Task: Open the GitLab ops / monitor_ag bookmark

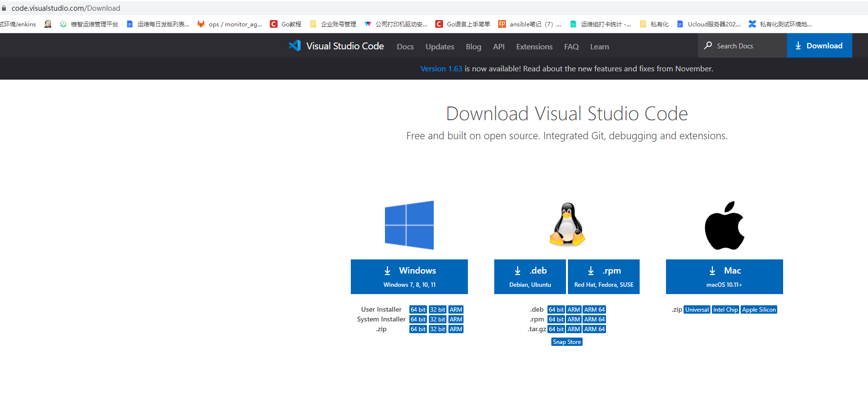Action: tap(229, 24)
